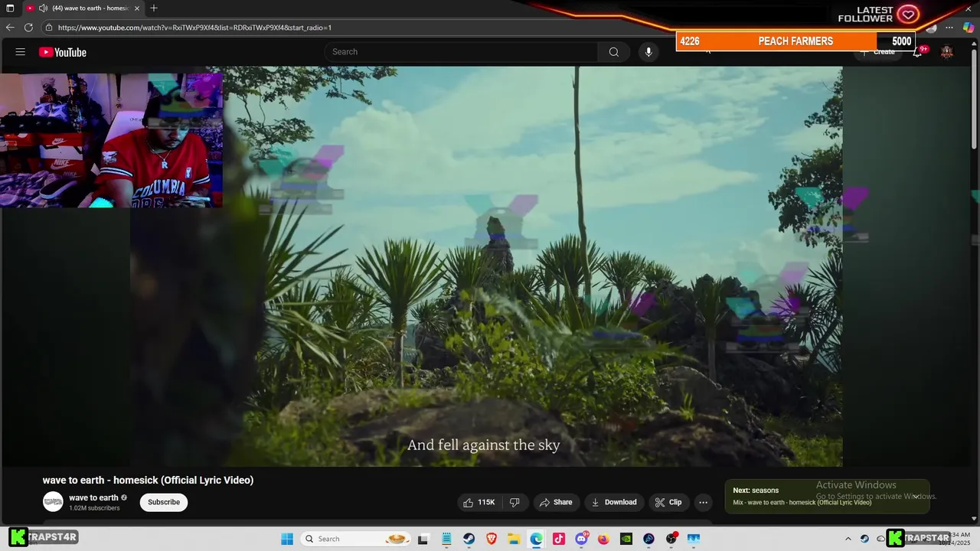Open Brave browser from taskbar
Image resolution: width=980 pixels, height=551 pixels.
click(492, 539)
